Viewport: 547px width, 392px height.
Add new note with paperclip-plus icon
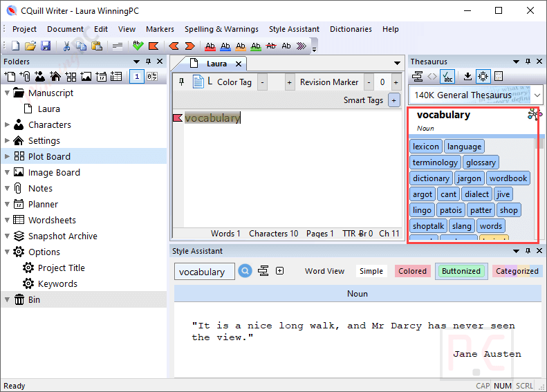(25, 76)
